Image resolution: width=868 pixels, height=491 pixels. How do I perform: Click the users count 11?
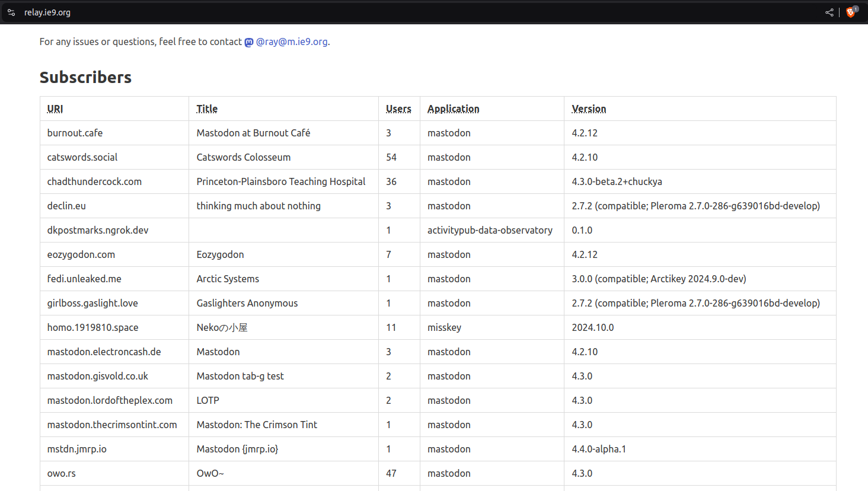point(391,327)
